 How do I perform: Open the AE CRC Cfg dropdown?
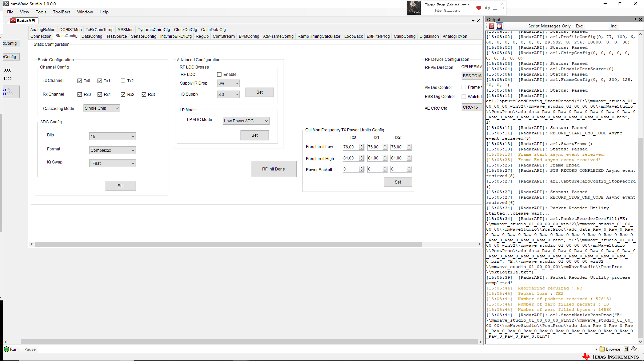[472, 107]
